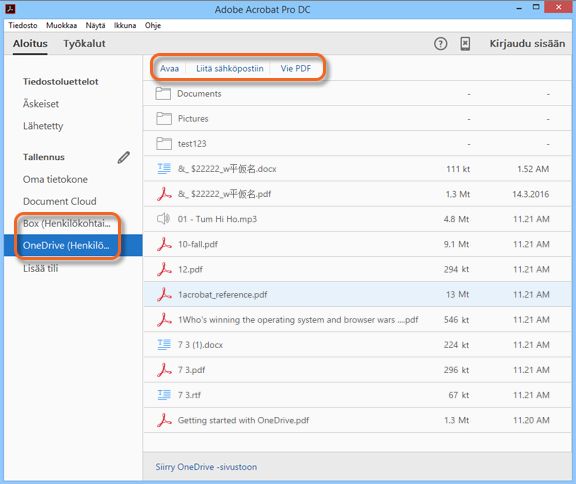This screenshot has width=576, height=484.
Task: Select the Pictures folder name
Action: (x=193, y=119)
